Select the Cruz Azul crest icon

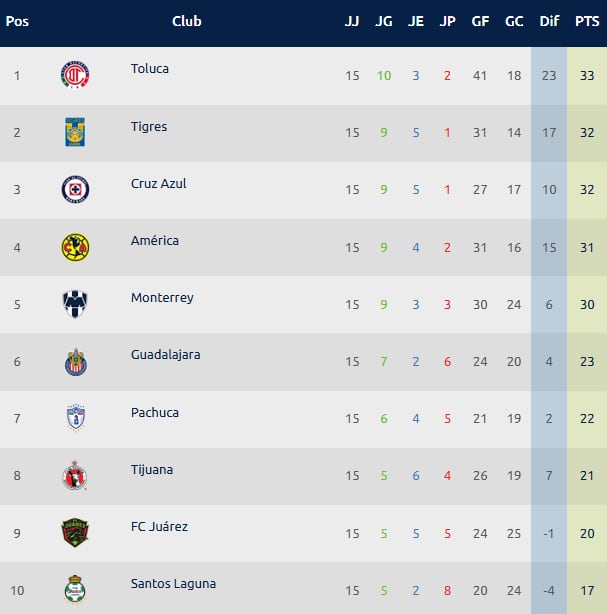tap(75, 189)
